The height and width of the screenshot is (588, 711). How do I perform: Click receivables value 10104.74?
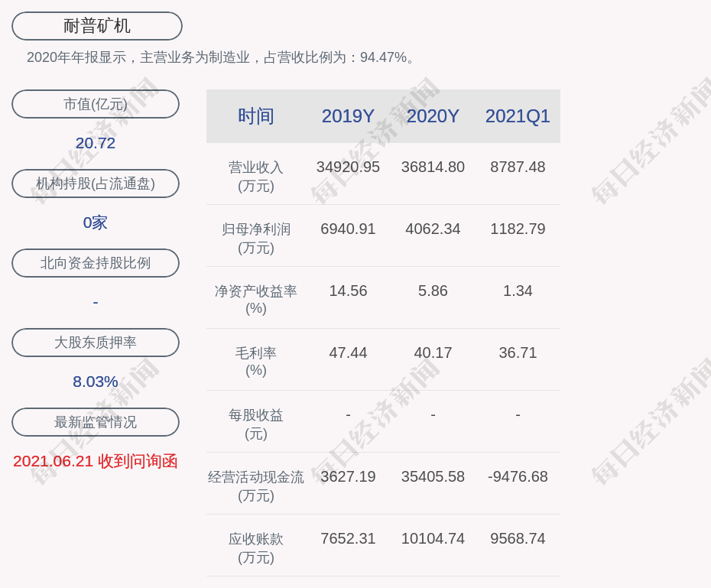coord(433,538)
